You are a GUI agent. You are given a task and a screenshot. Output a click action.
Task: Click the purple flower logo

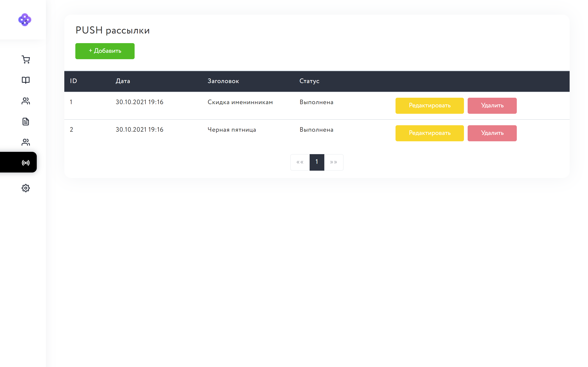pos(25,20)
